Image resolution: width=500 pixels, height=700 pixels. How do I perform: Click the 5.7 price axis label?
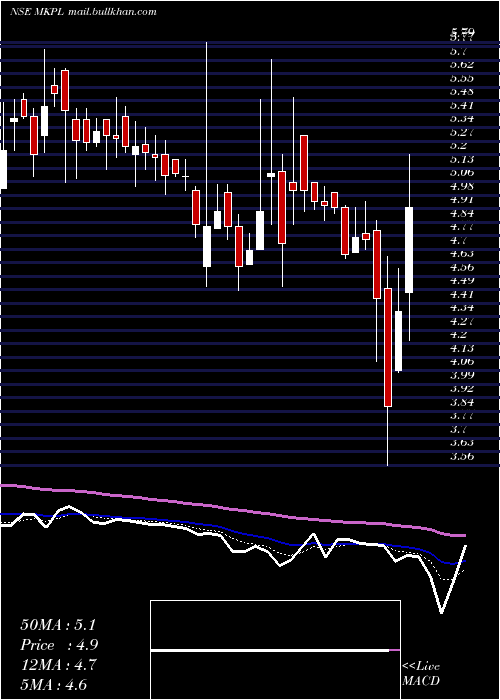click(x=458, y=51)
